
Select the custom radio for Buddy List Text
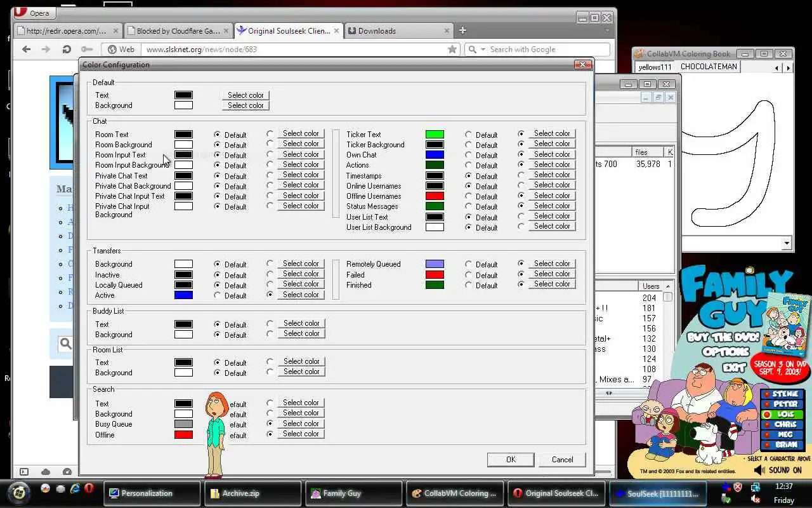(270, 323)
